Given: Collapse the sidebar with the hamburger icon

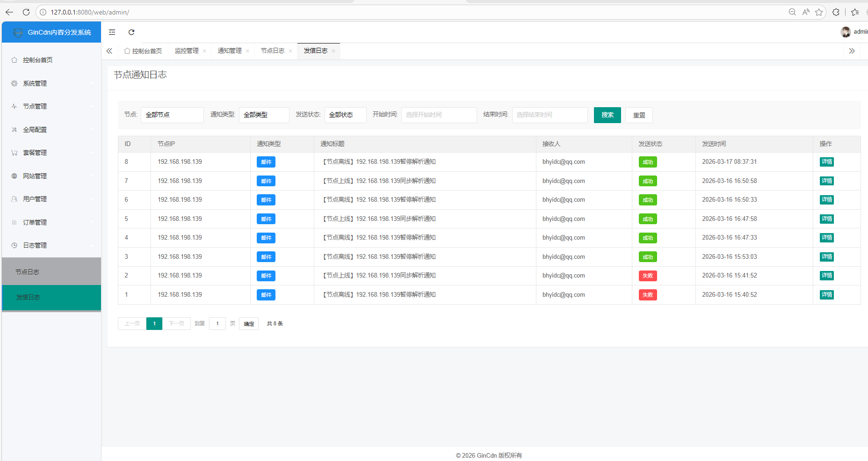Looking at the screenshot, I should coord(112,32).
